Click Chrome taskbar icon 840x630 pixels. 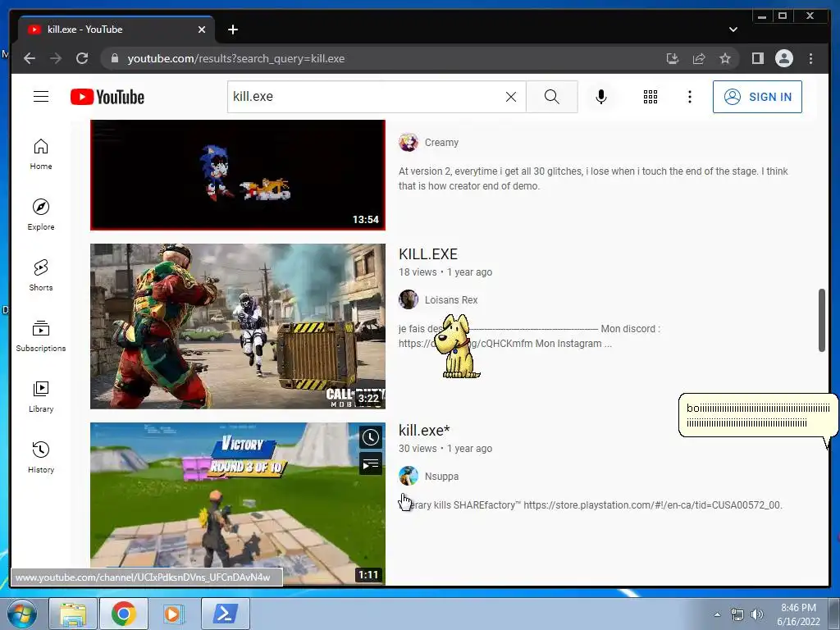(x=124, y=614)
